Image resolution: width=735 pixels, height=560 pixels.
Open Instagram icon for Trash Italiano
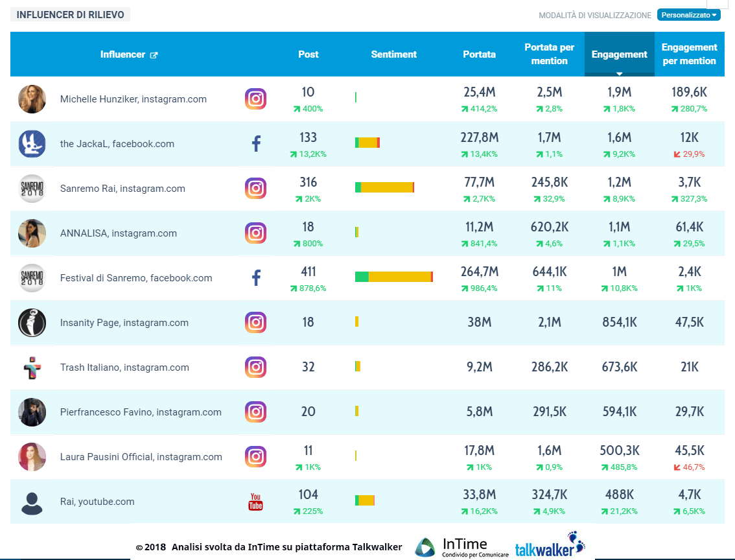(x=255, y=367)
